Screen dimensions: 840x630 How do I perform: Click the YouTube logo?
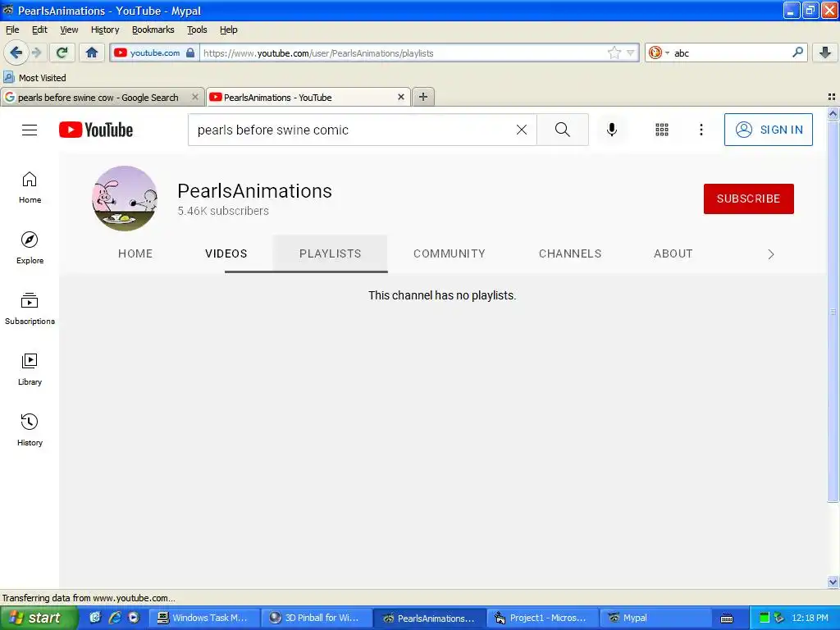pos(96,130)
